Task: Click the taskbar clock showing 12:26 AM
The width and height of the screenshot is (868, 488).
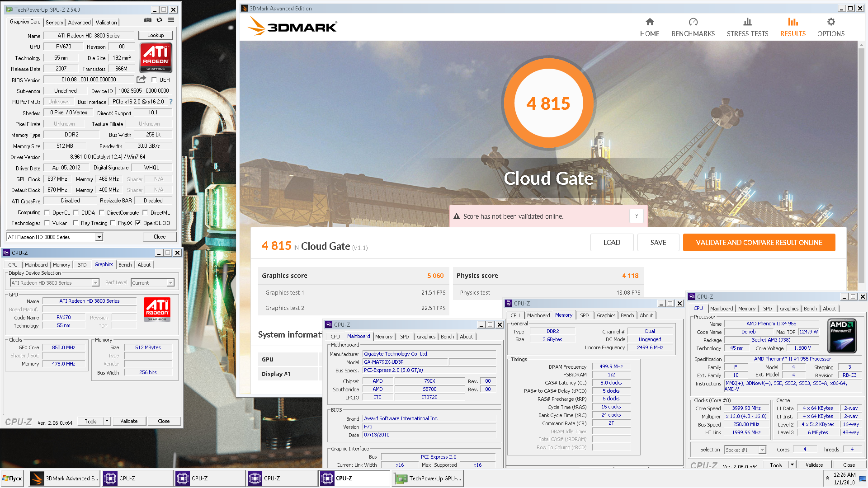Action: (x=844, y=478)
